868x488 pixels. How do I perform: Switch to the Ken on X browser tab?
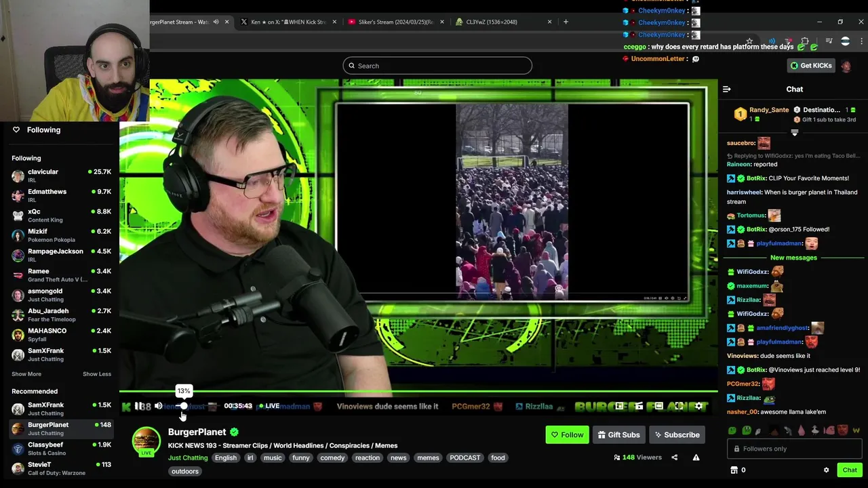288,22
